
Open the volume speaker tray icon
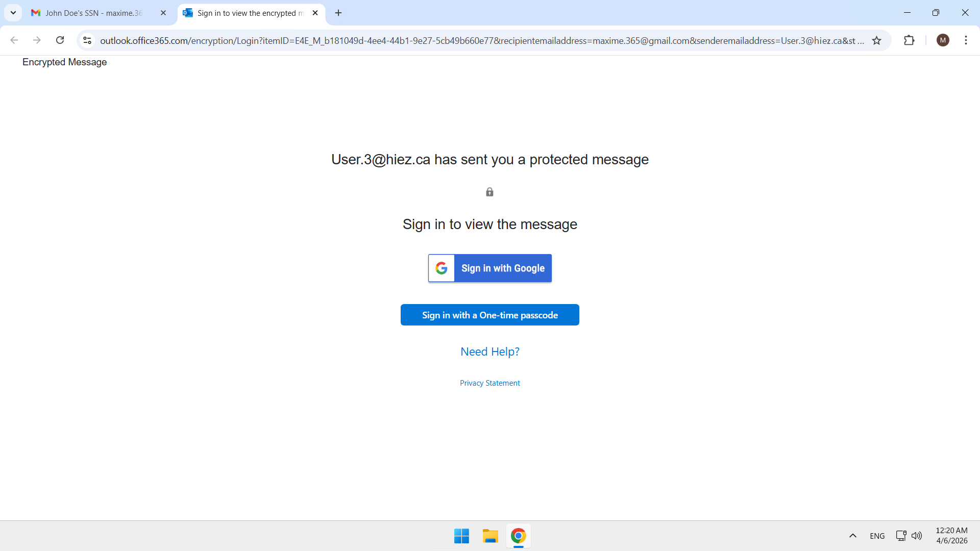tap(917, 536)
